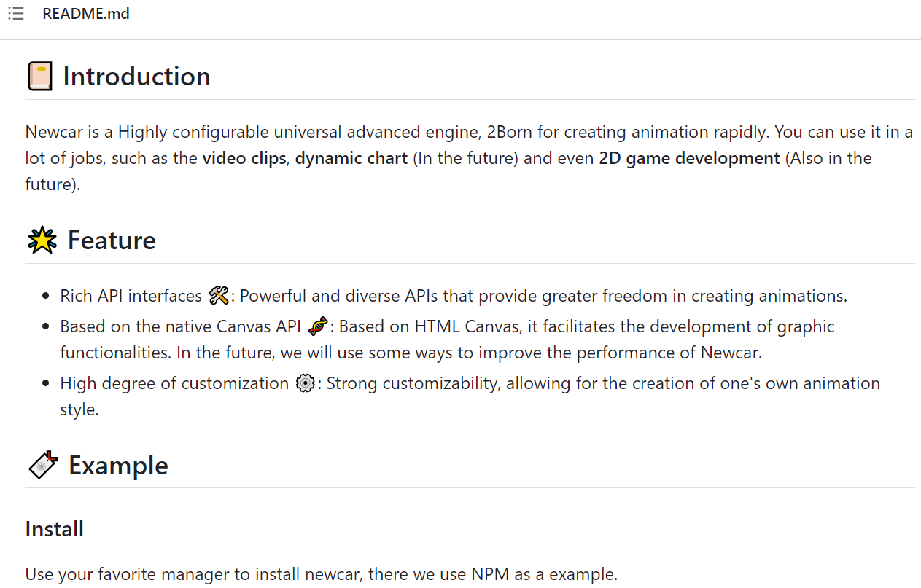
Task: Click the notebook emoji beside Introduction
Action: (x=40, y=77)
